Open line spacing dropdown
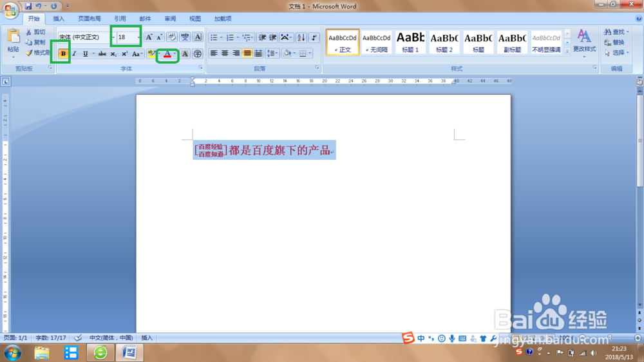This screenshot has height=362, width=644. (x=272, y=53)
